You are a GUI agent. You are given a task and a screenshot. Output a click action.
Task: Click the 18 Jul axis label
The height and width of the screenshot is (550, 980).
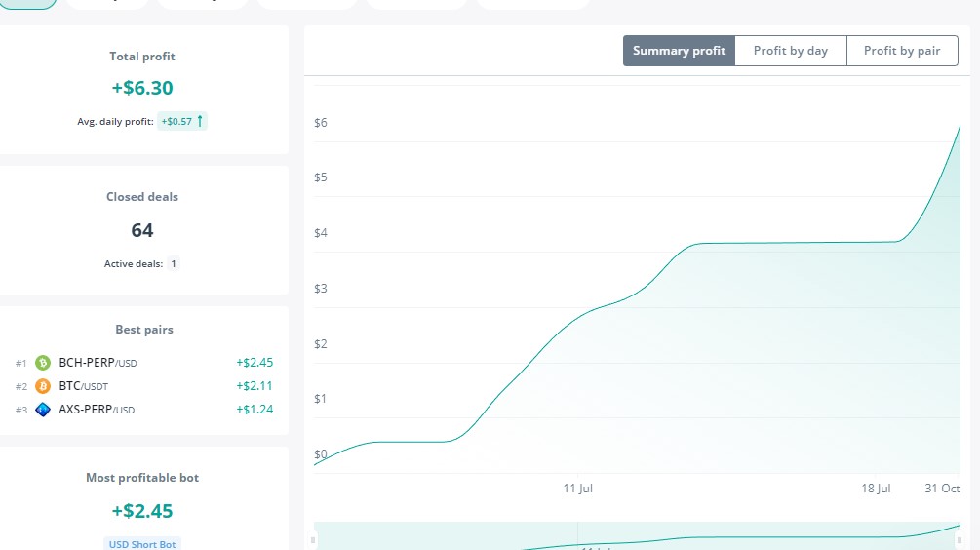point(876,489)
